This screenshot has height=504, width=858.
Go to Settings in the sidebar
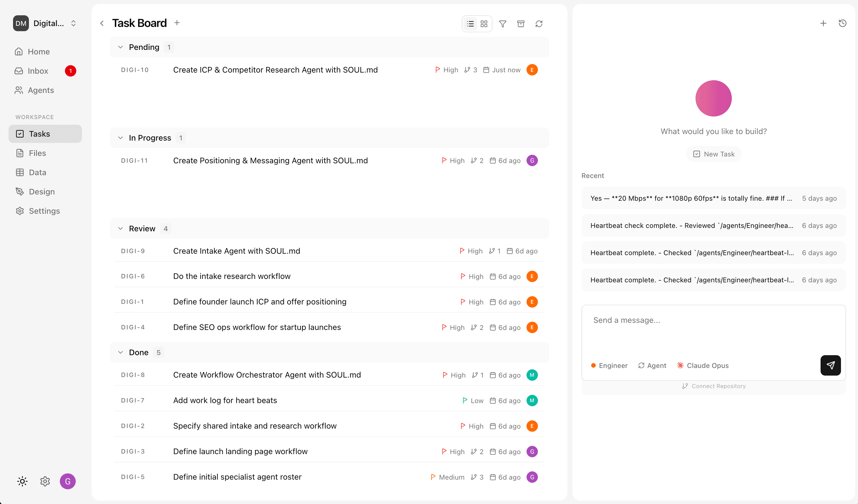tap(44, 211)
